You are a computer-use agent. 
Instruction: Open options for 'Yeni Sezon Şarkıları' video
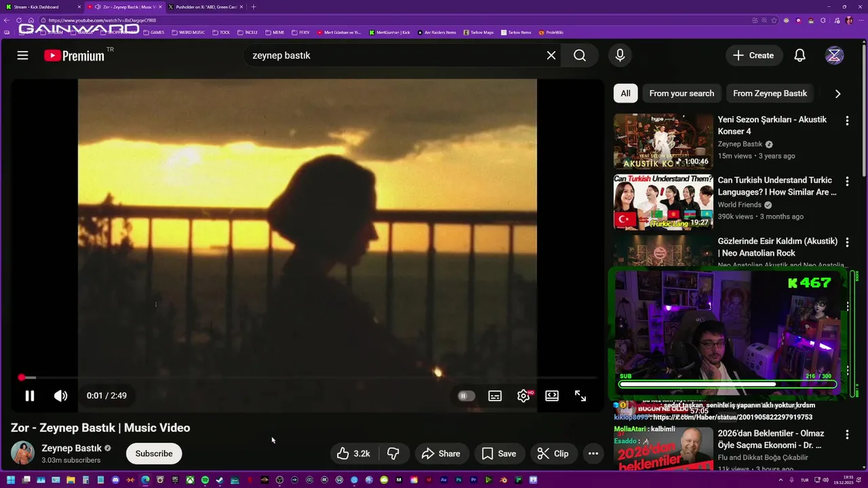point(847,121)
